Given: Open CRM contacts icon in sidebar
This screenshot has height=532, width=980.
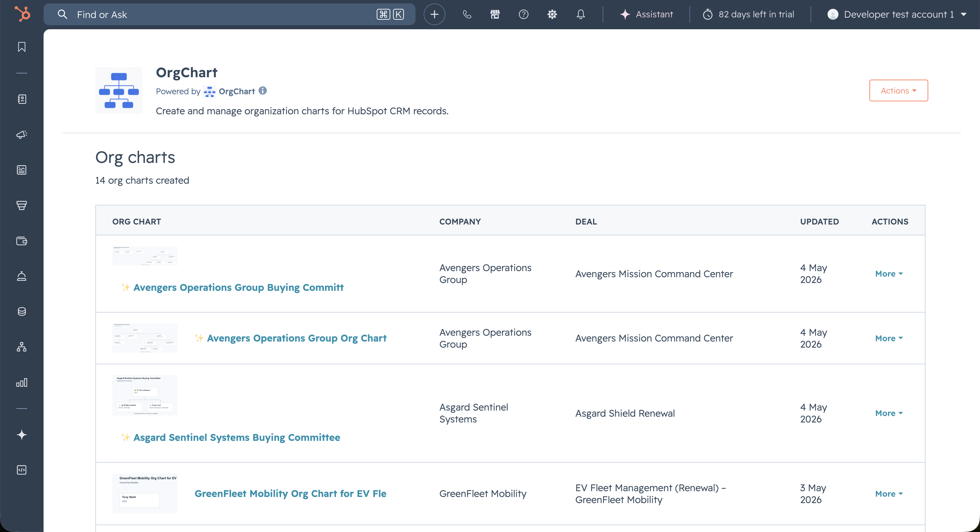Looking at the screenshot, I should [x=22, y=99].
